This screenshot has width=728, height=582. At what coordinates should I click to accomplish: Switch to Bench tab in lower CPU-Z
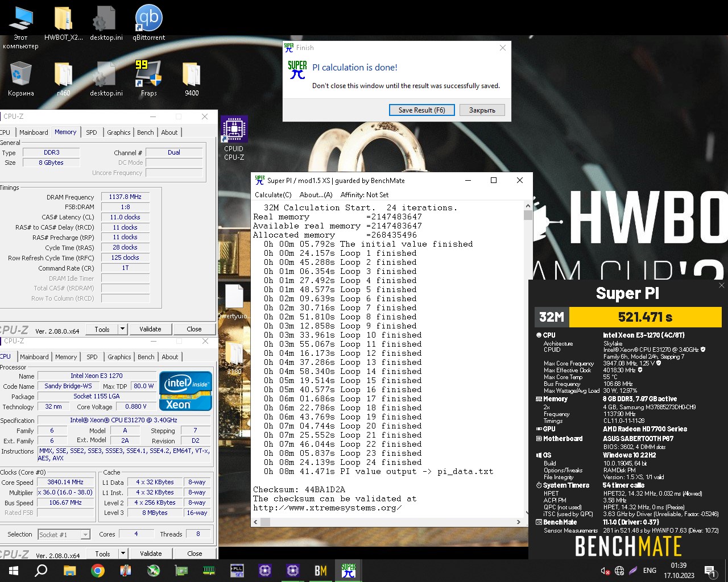click(x=146, y=357)
